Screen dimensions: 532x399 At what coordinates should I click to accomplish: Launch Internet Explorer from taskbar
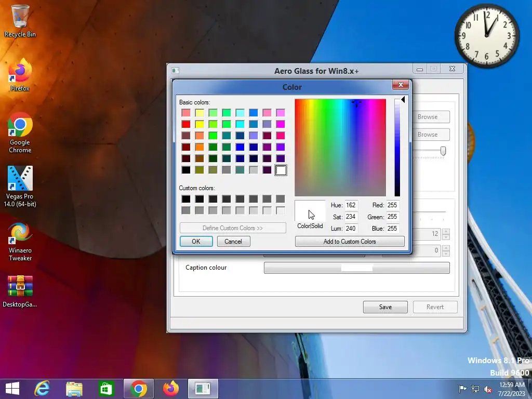(42, 389)
